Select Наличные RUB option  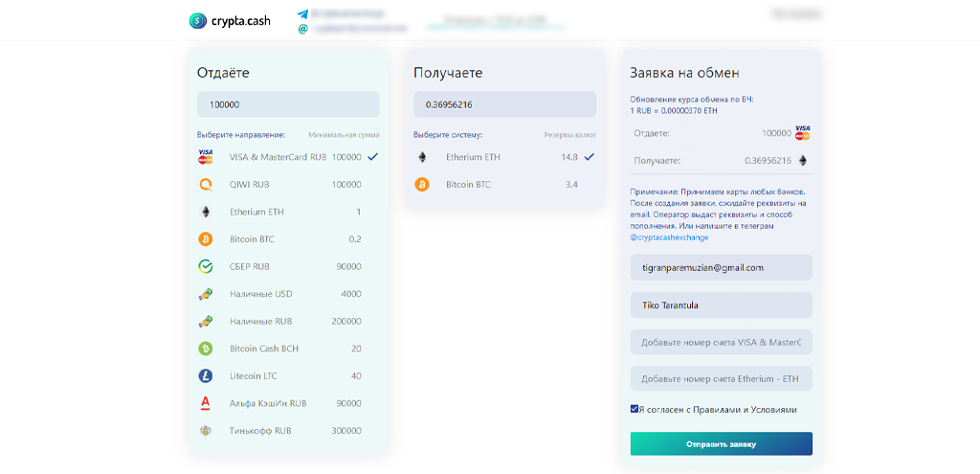pos(260,322)
